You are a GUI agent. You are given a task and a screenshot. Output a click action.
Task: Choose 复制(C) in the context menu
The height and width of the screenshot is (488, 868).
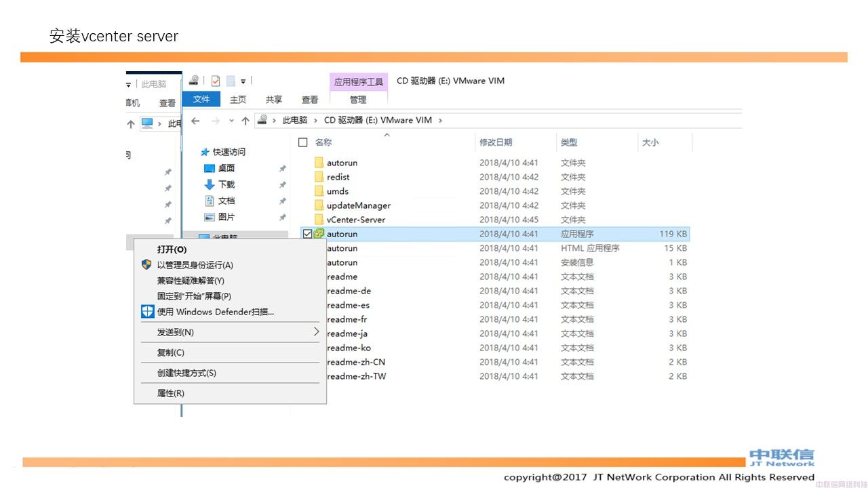point(230,352)
